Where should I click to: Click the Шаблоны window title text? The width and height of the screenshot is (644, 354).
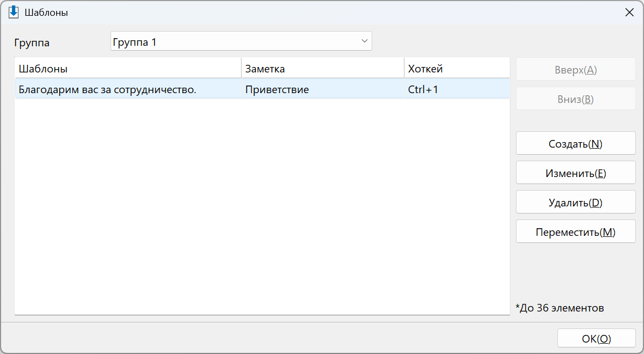(x=46, y=13)
